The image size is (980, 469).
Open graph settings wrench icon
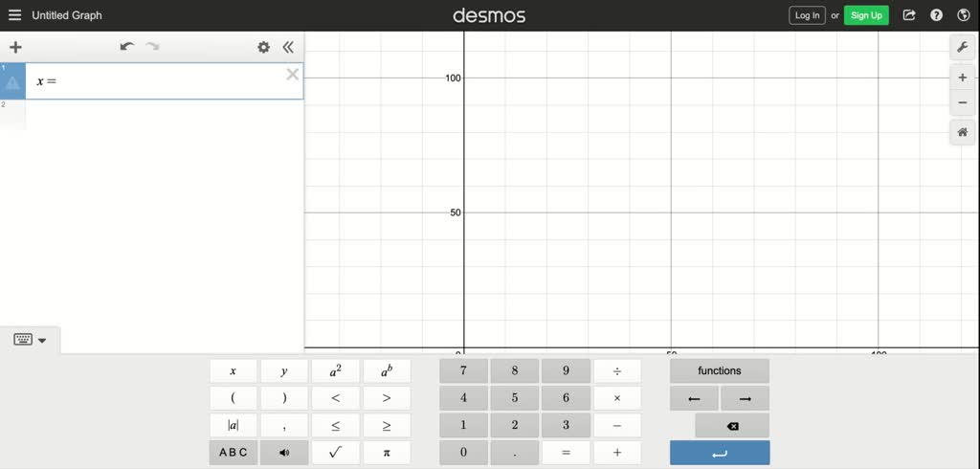(x=963, y=48)
